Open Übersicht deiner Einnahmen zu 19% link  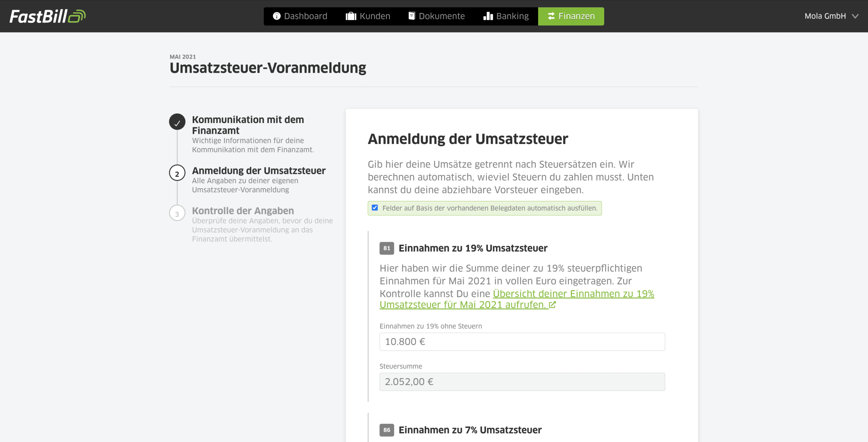[517, 299]
